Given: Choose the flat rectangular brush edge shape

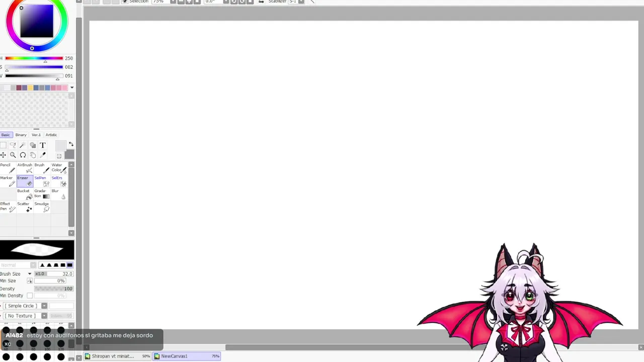Looking at the screenshot, I should point(69,265).
